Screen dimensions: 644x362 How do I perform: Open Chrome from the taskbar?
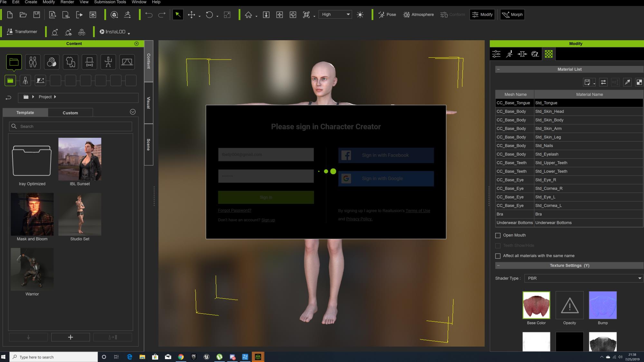tap(181, 357)
